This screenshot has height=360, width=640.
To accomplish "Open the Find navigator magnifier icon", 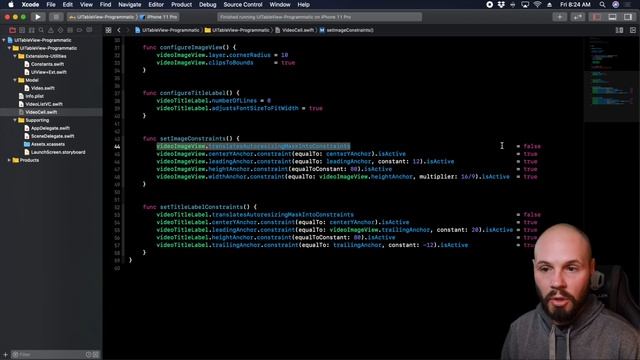I will tap(41, 30).
